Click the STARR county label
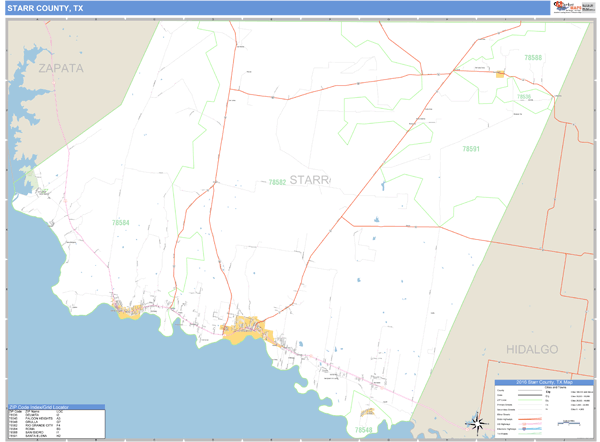 pos(310,179)
